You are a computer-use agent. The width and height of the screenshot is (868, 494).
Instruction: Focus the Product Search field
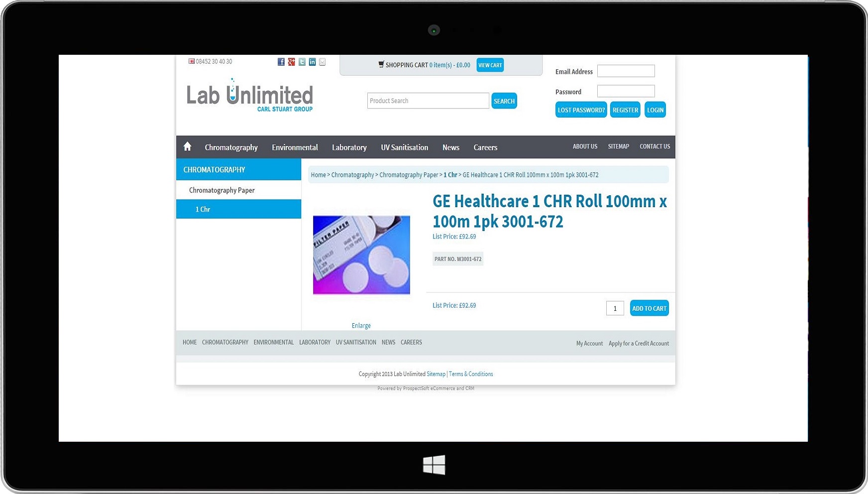click(x=428, y=101)
